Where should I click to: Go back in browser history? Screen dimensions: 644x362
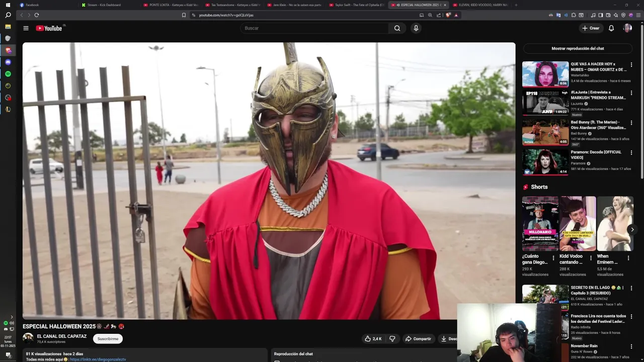tap(21, 15)
